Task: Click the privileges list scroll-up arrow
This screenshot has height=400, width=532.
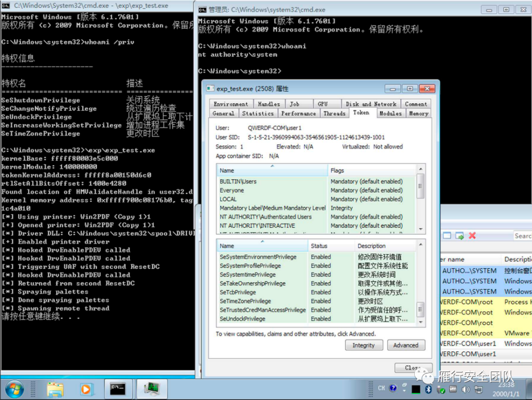Action: coord(421,244)
